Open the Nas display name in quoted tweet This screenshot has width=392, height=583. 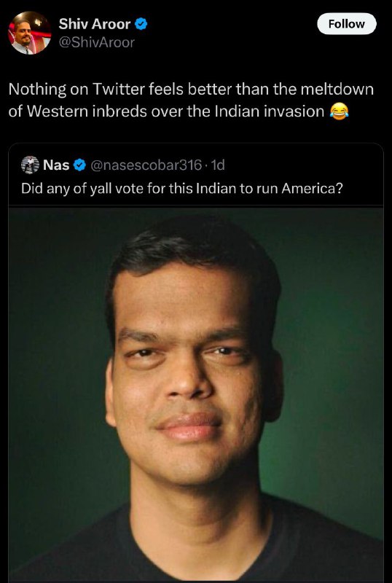[x=56, y=165]
